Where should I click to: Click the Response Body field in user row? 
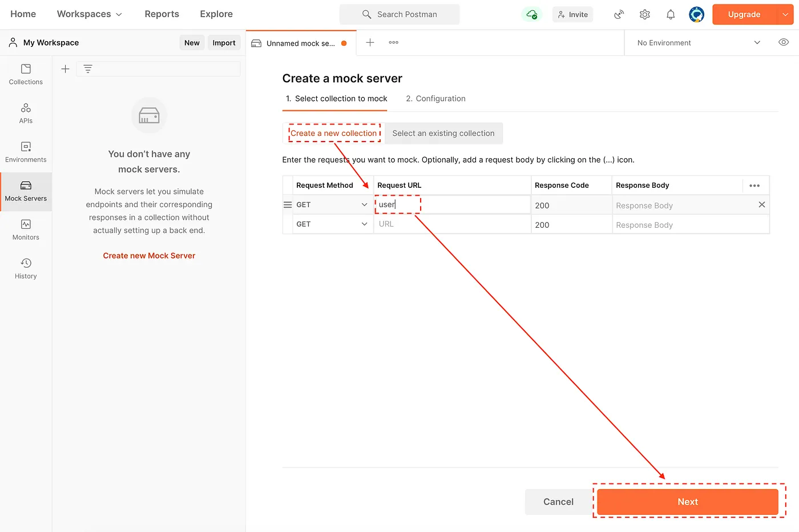coord(683,205)
